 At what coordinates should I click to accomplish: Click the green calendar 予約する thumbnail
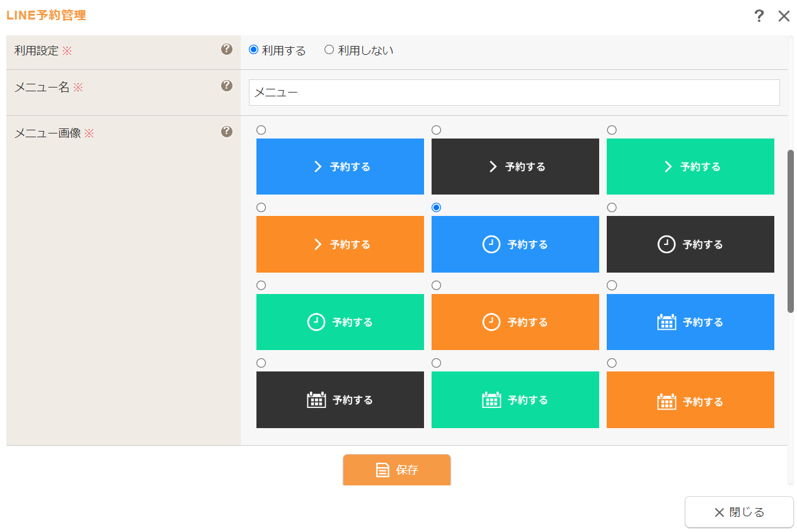515,400
